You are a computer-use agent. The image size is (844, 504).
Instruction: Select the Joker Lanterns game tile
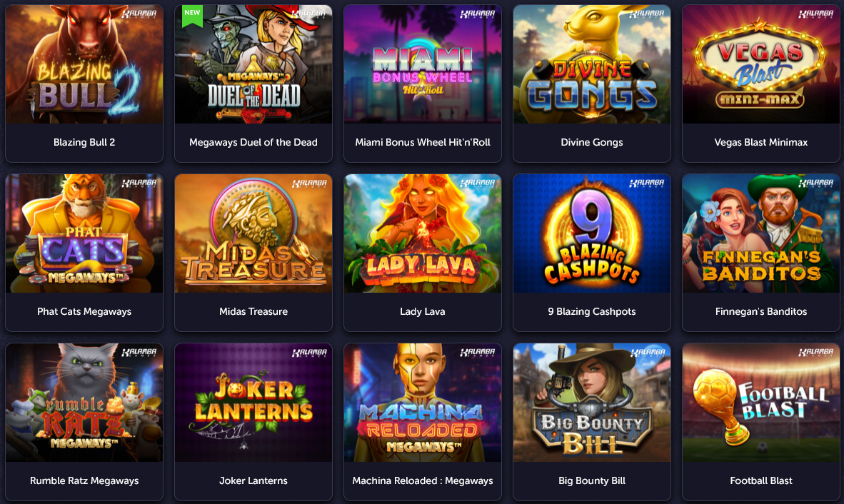click(253, 422)
